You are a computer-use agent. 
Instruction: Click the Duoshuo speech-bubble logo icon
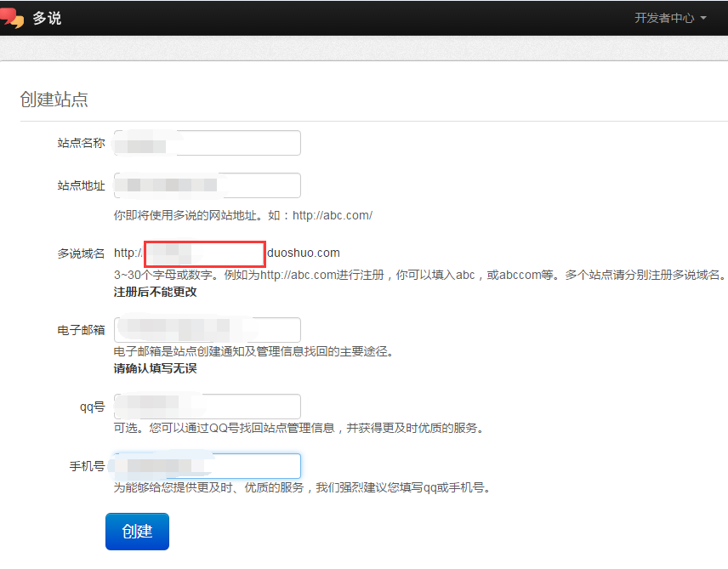coord(12,18)
